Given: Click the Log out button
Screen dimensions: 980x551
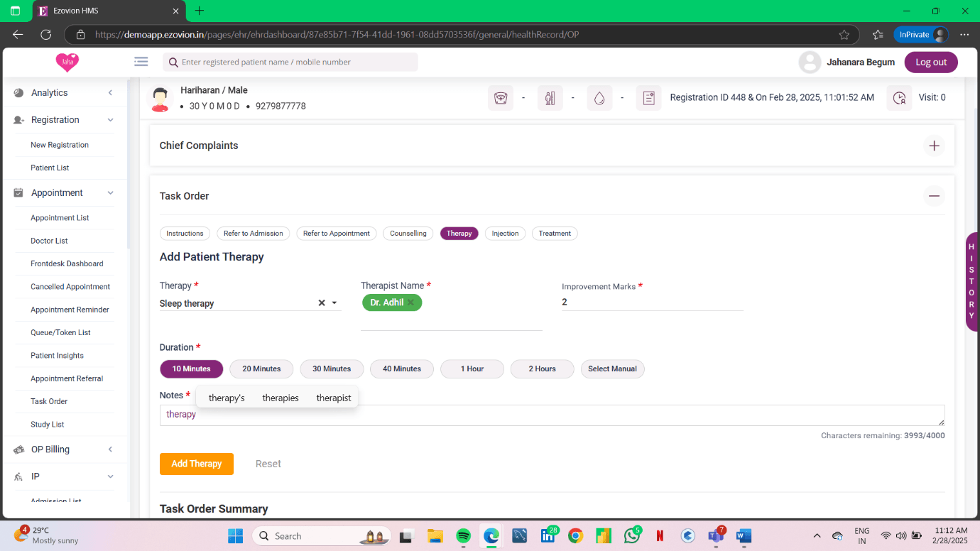Looking at the screenshot, I should 931,62.
